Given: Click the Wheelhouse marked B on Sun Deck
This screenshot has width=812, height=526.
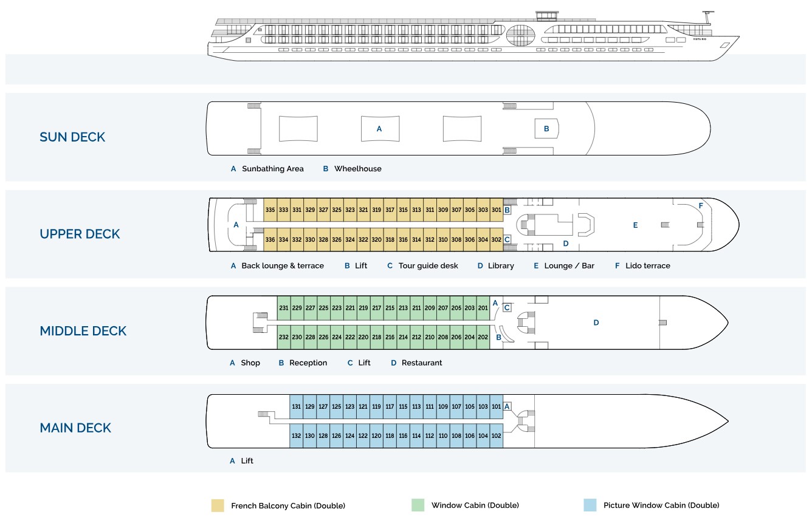Looking at the screenshot, I should (546, 129).
